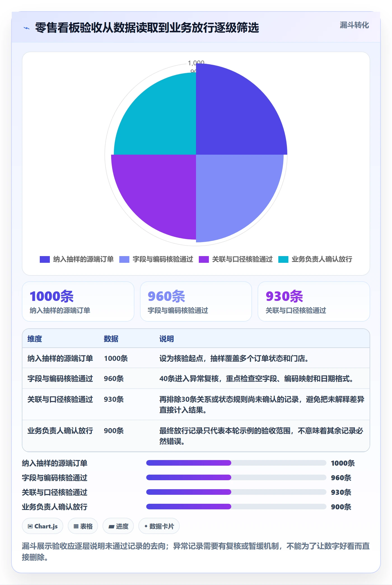Click the Chart.js tag chip
392x585 pixels.
(43, 526)
